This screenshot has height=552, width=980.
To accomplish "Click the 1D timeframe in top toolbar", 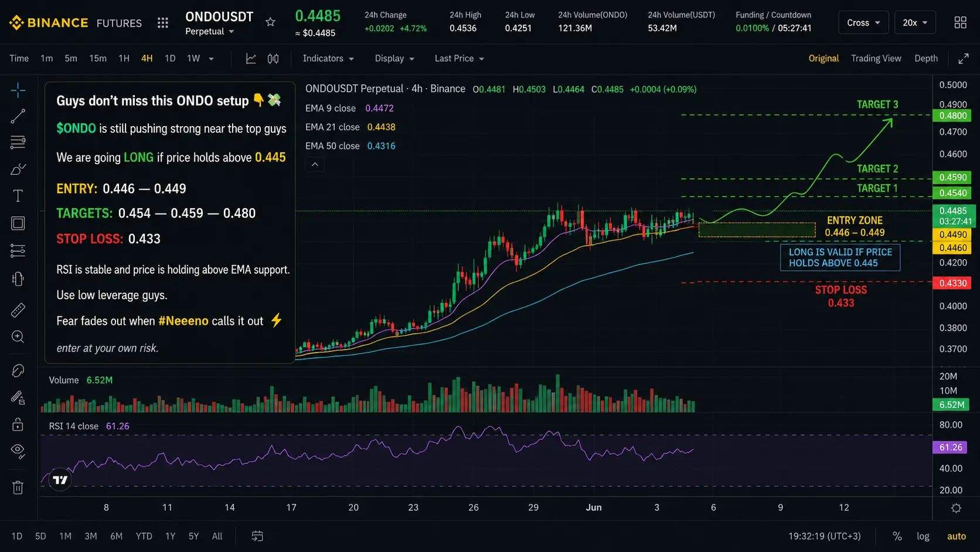I will pyautogui.click(x=170, y=59).
